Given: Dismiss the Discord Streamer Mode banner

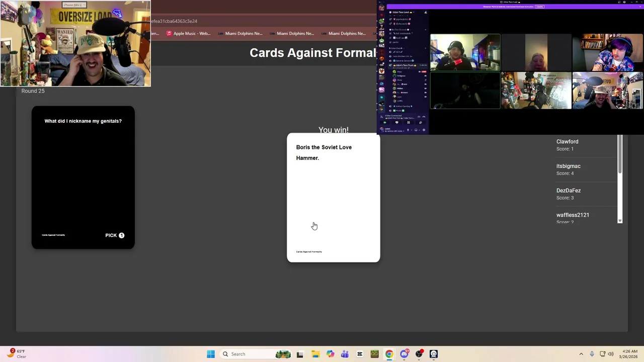Looking at the screenshot, I should [640, 7].
